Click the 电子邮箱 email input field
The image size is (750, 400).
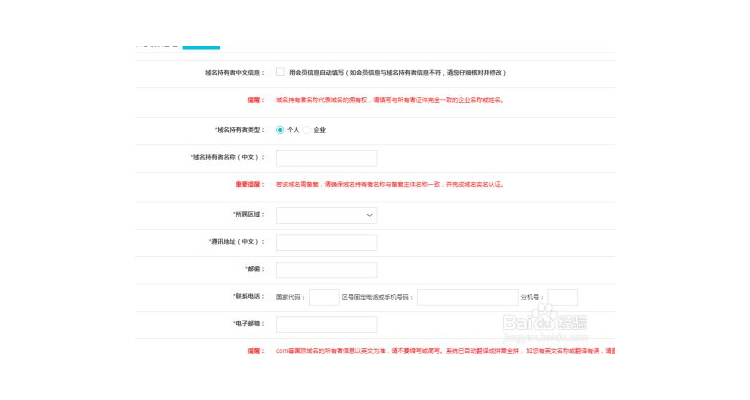point(327,324)
